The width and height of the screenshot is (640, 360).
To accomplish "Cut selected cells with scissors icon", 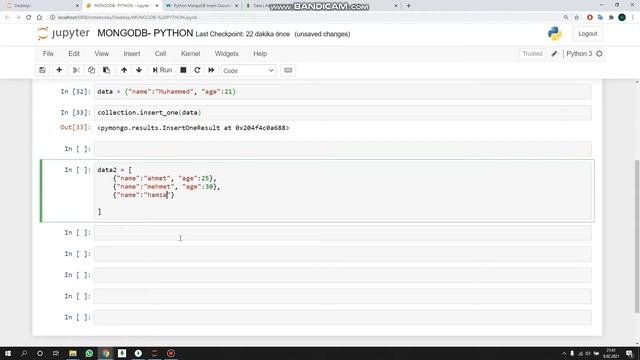I will 76,70.
